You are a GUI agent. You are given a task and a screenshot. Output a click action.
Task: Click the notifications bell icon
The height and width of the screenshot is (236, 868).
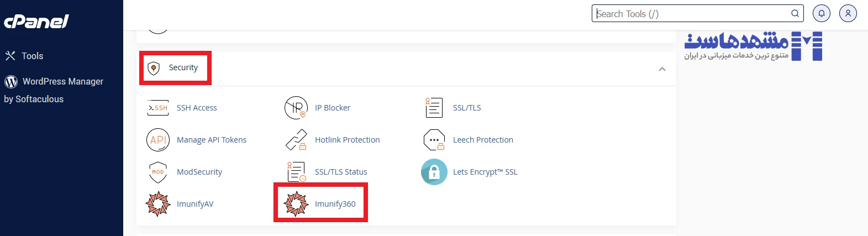point(822,13)
